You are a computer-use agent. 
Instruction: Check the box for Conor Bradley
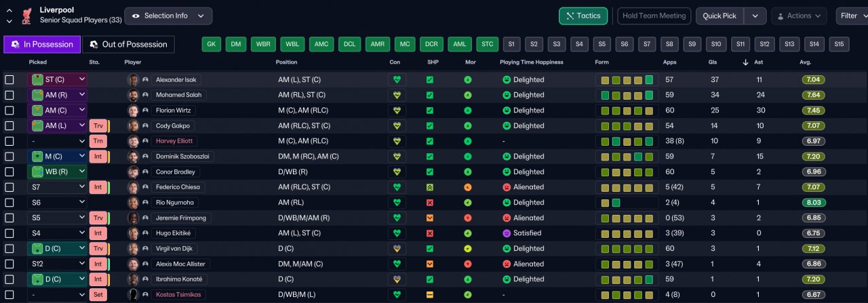coord(9,171)
